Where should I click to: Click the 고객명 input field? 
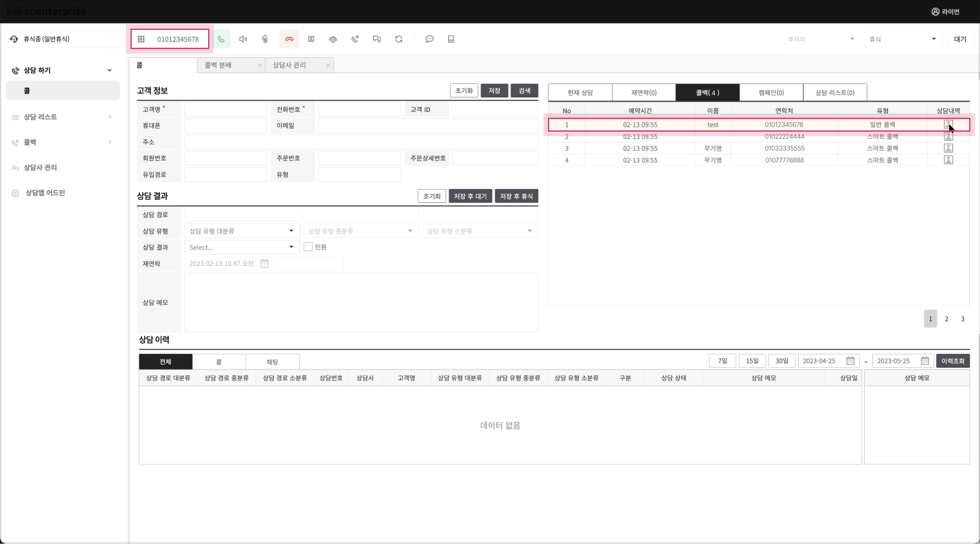pos(226,109)
